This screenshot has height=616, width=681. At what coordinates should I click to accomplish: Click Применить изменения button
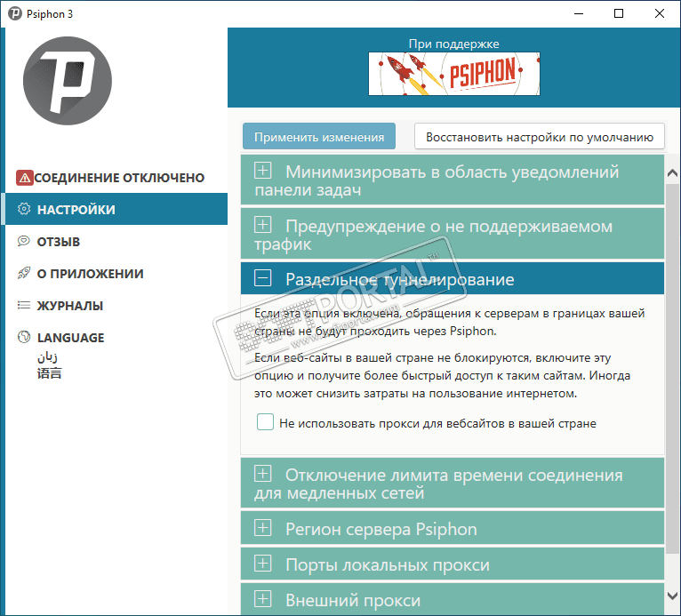[x=319, y=137]
